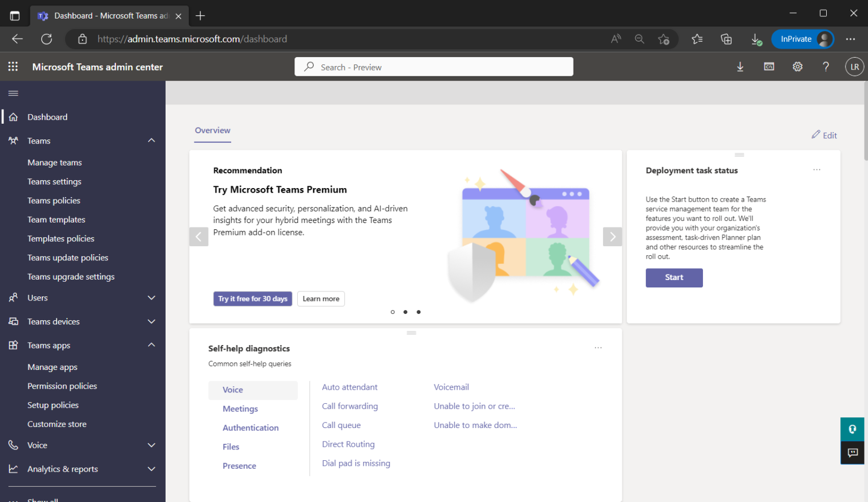Click the Voice phone icon in sidebar
Screen dimensions: 868x502
(x=14, y=445)
